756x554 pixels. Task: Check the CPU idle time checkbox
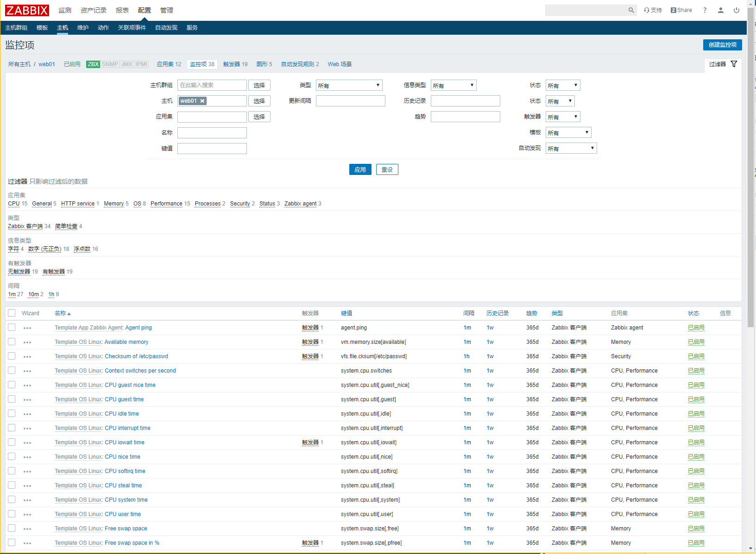12,413
